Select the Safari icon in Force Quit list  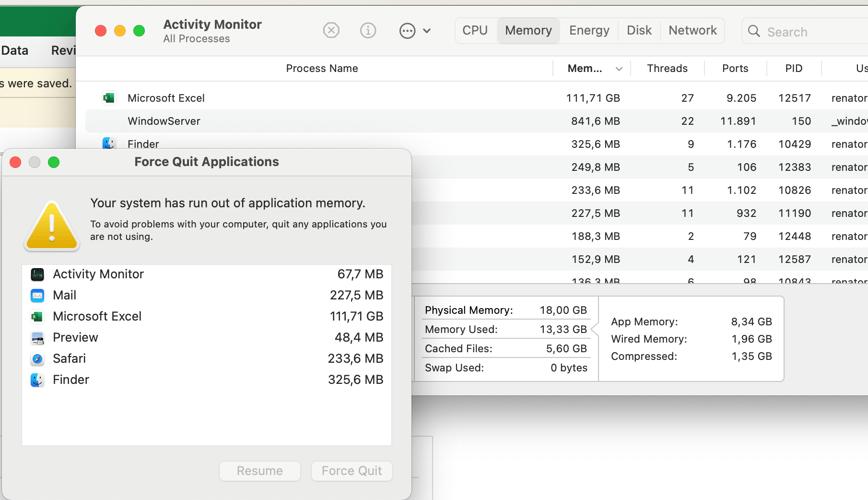(37, 359)
